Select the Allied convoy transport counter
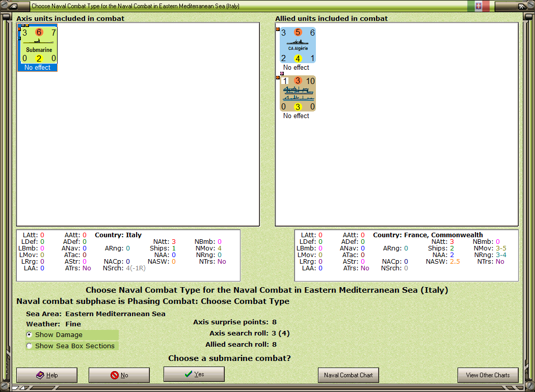The width and height of the screenshot is (535, 392). tap(298, 93)
